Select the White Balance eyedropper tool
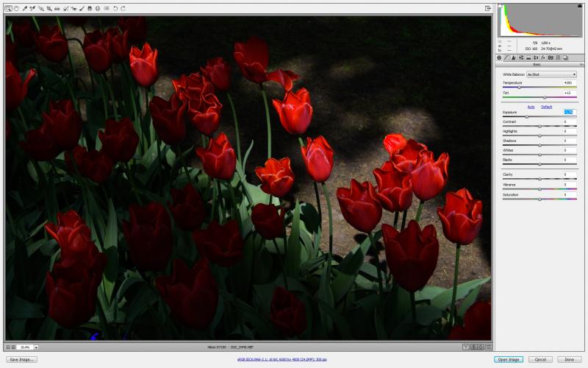Viewport: 588px width, 368px height. (25, 8)
